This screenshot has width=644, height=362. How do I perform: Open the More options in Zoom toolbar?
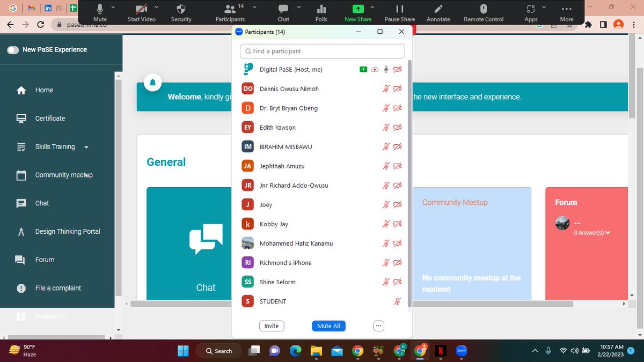[x=567, y=13]
